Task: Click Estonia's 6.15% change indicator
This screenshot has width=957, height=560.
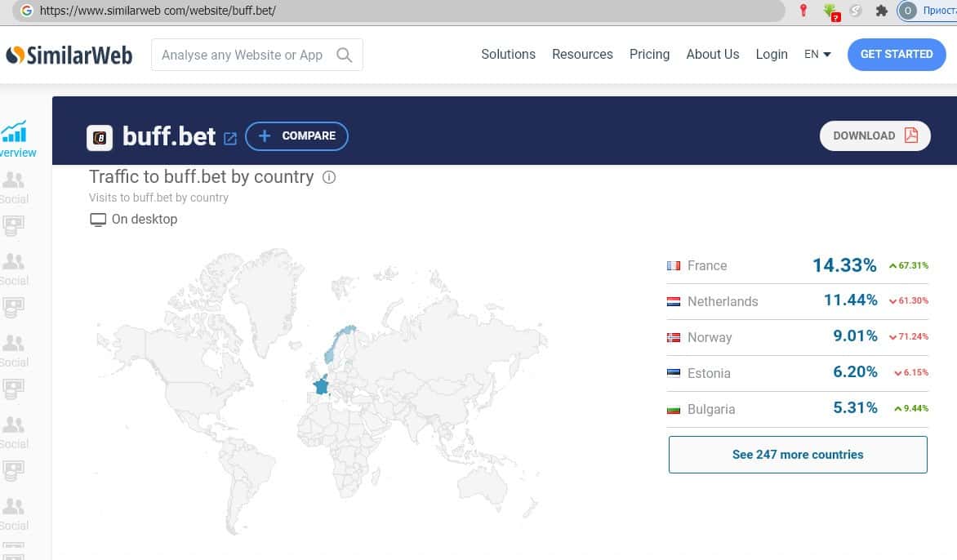Action: 911,373
